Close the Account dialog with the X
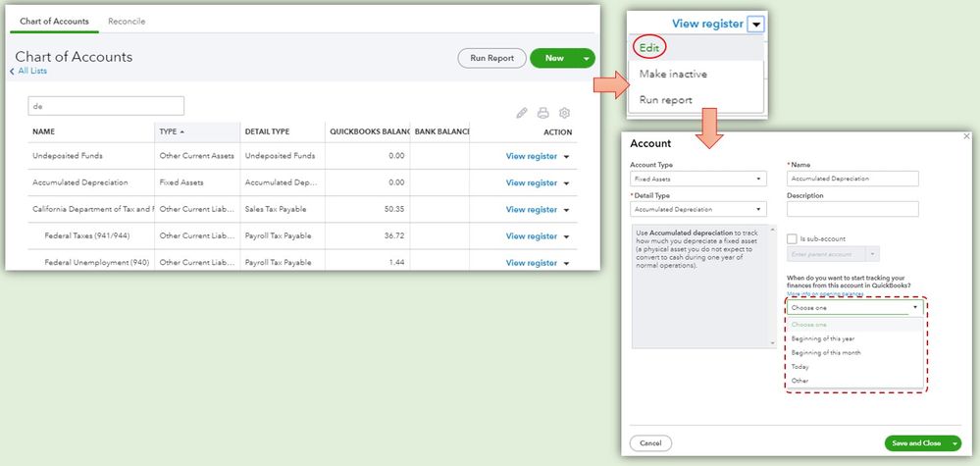Image resolution: width=980 pixels, height=466 pixels. click(967, 136)
